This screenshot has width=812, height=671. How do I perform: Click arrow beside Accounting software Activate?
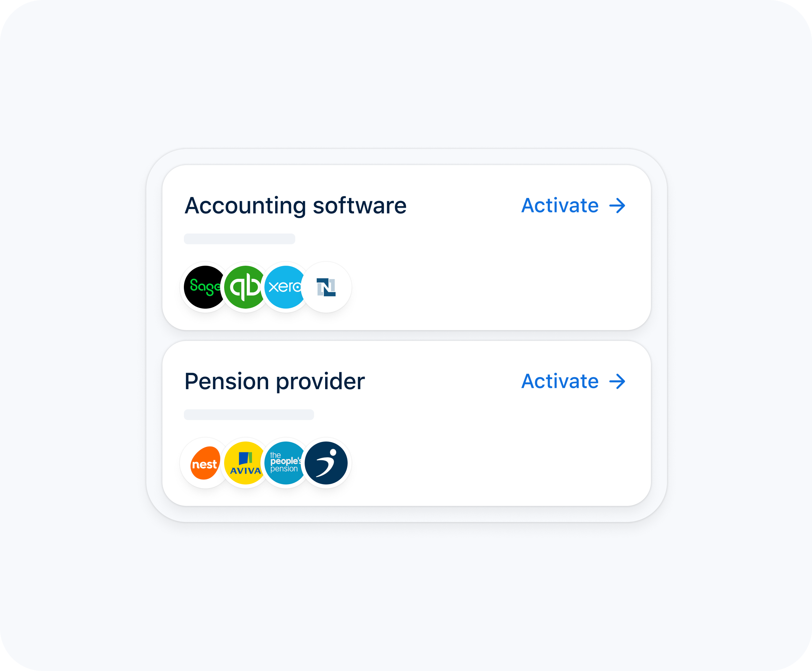617,206
